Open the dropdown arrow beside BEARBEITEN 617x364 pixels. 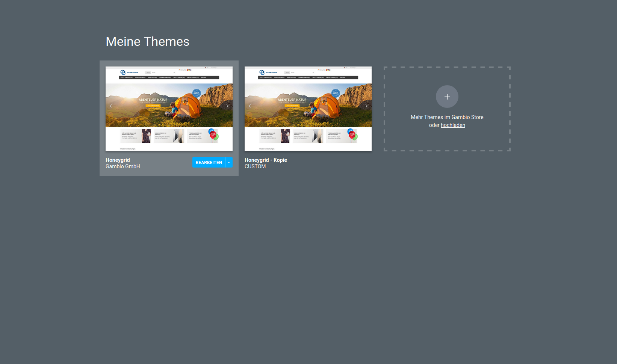pyautogui.click(x=229, y=162)
